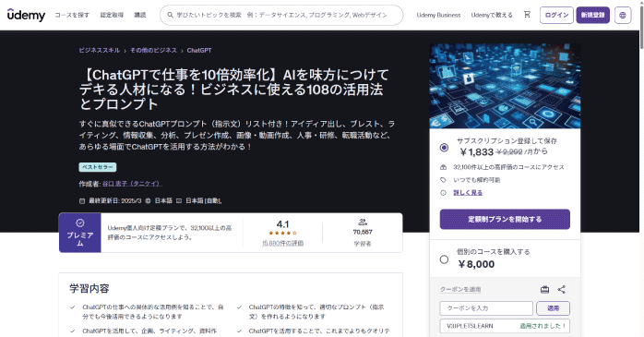The width and height of the screenshot is (644, 337).
Task: Click the share course icon
Action: (562, 289)
